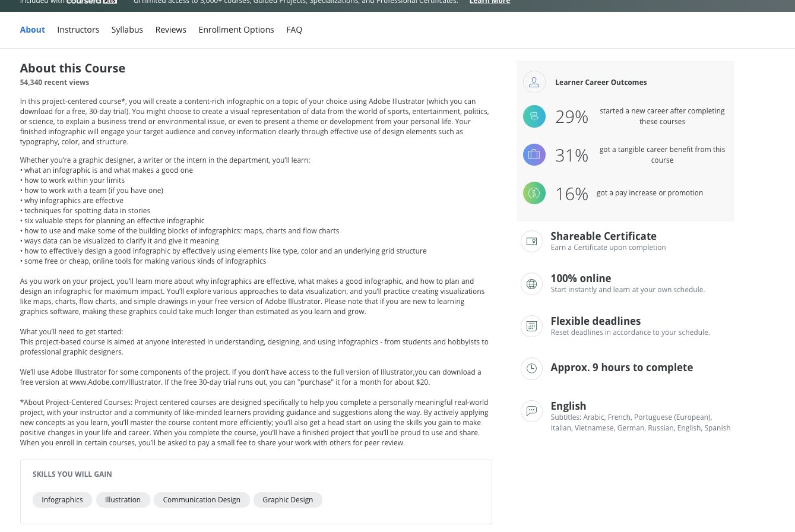Click the Learner Career Outcomes person icon
Viewport: 795px width, 532px height.
tap(534, 82)
